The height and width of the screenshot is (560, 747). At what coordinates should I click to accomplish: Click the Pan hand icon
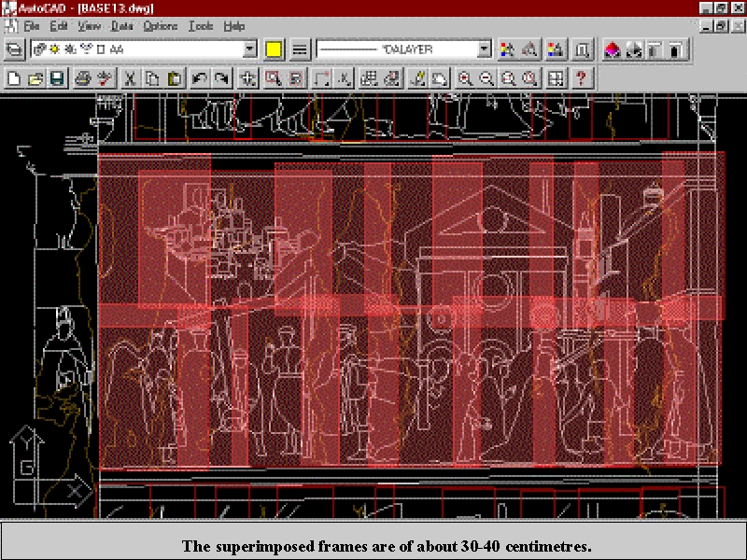[x=439, y=78]
